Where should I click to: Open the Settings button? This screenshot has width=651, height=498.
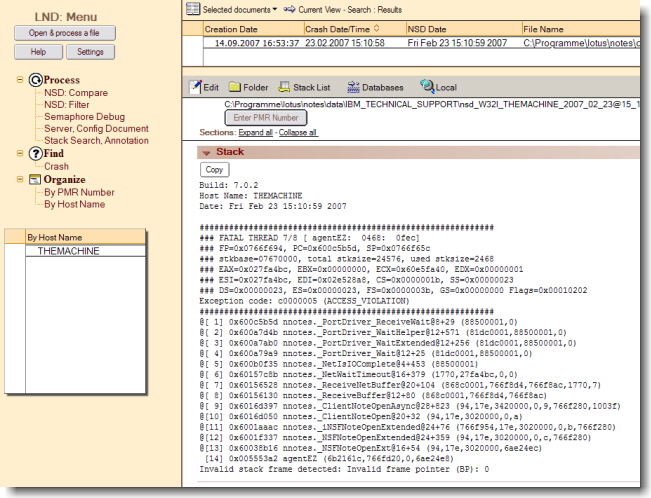point(90,52)
